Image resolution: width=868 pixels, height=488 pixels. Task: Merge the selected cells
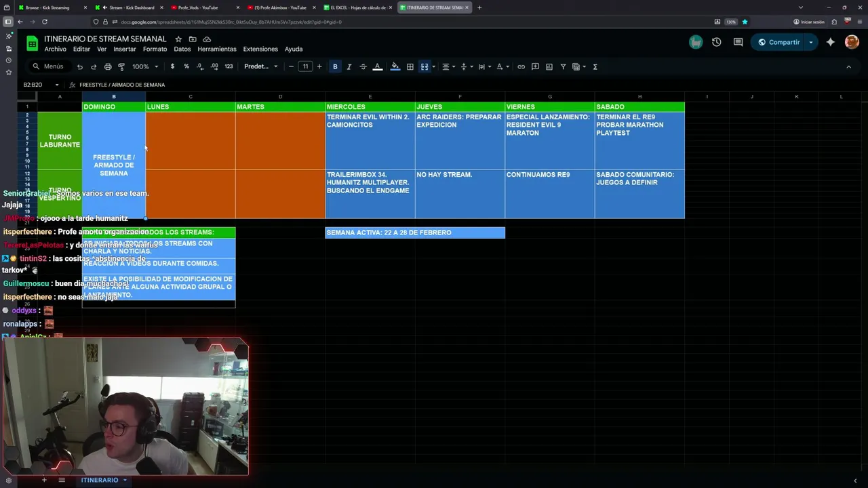(425, 66)
